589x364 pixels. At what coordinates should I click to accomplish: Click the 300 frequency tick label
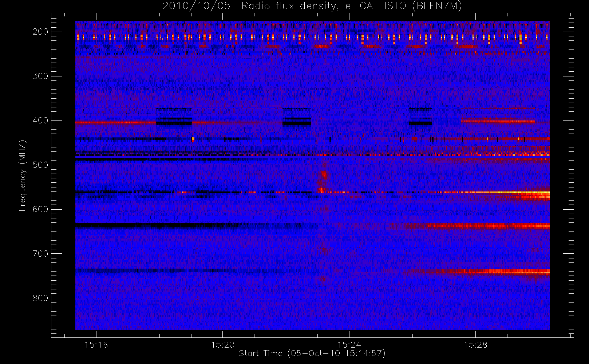tap(40, 76)
